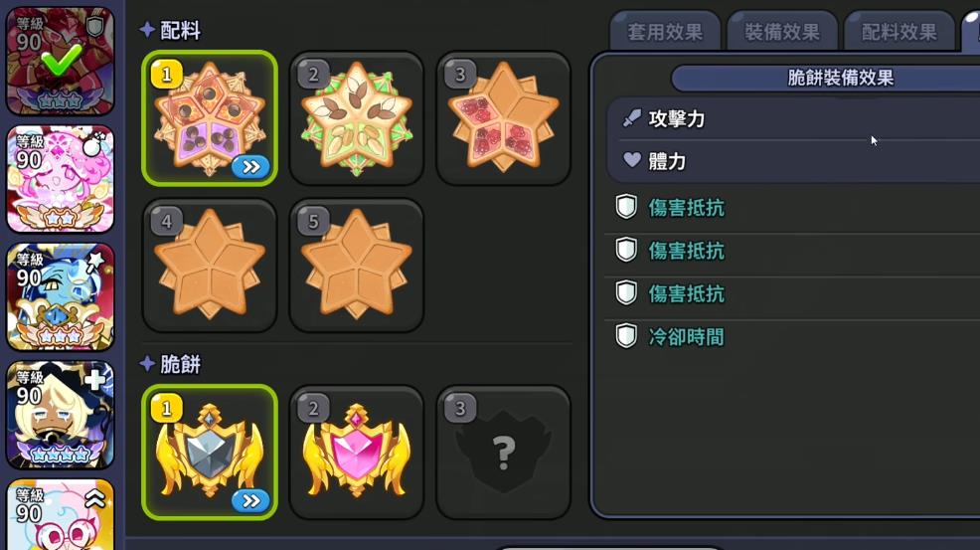Switch to the 套用效果 tab
This screenshot has height=550, width=980.
(x=665, y=31)
